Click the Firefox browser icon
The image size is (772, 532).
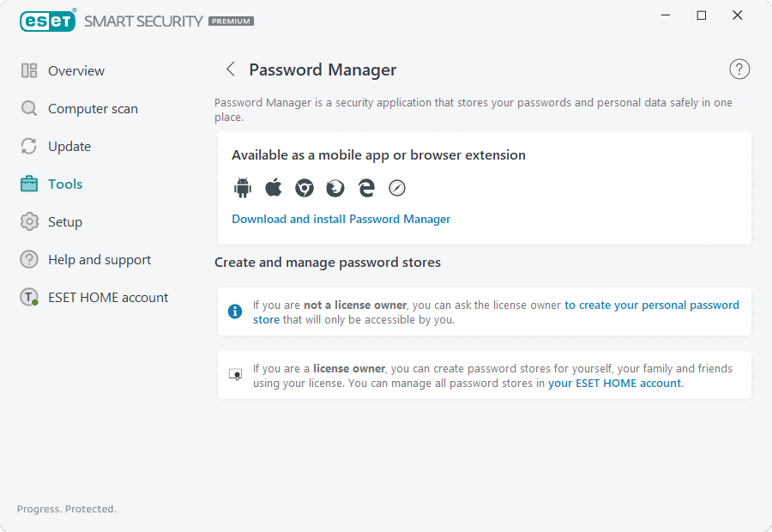(x=335, y=188)
